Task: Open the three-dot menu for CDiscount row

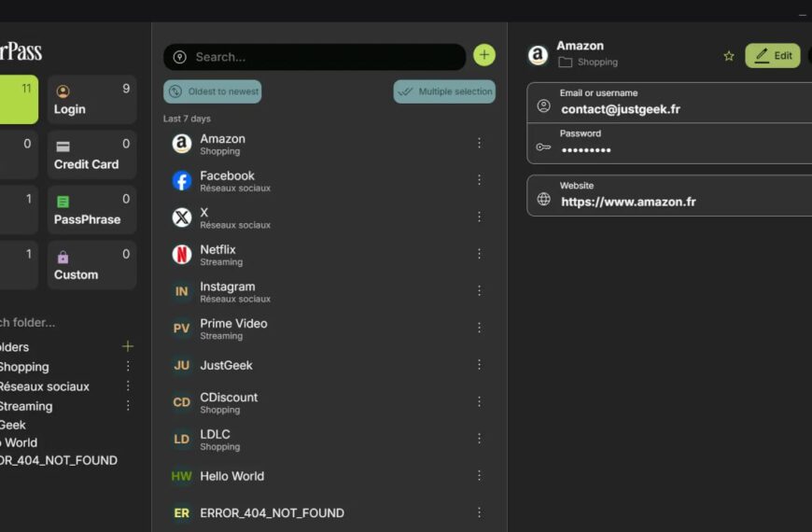Action: (479, 401)
